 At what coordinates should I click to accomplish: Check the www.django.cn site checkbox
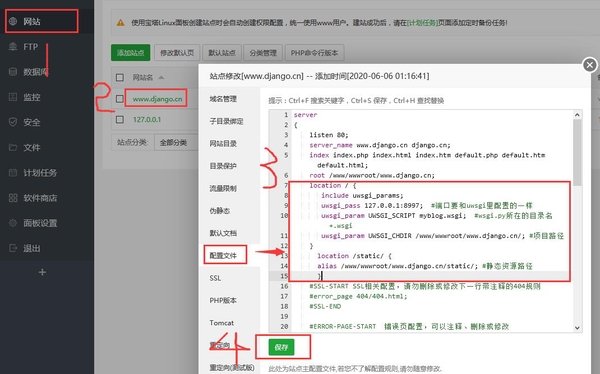[x=120, y=99]
